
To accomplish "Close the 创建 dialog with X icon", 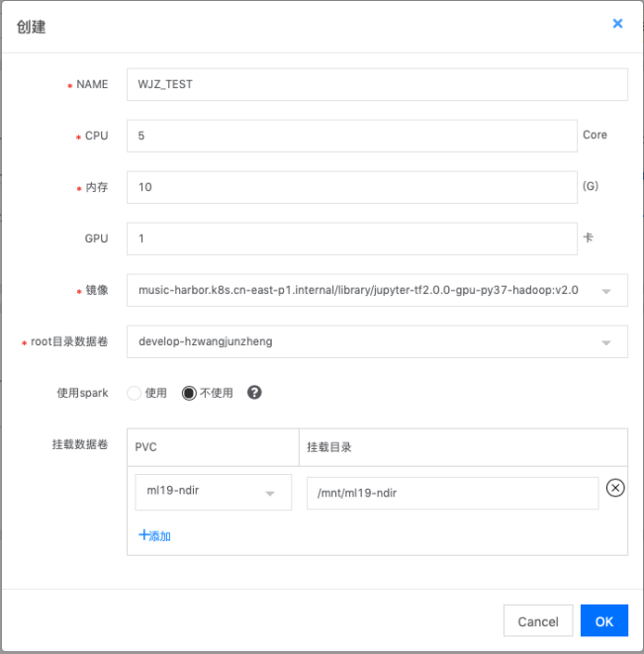I will (617, 24).
